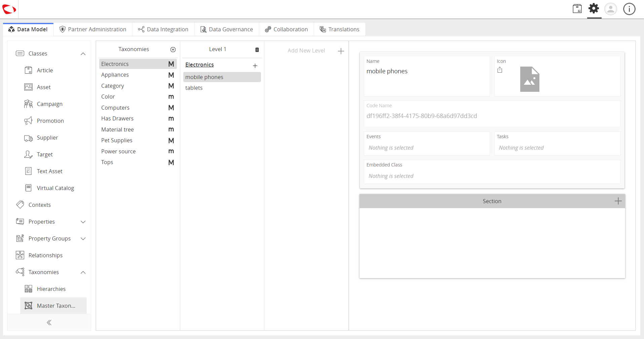Click the Text Asset document icon
Image resolution: width=644 pixels, height=339 pixels.
click(x=29, y=171)
